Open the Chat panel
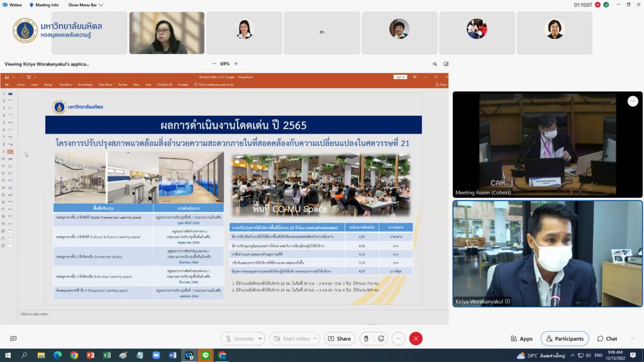The width and height of the screenshot is (644, 362). tap(607, 339)
